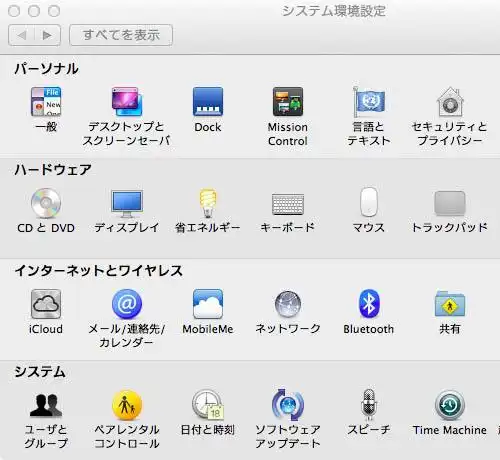Open メール/連絡先/カレンダー @ icon
Screen dimensions: 500x460
(127, 304)
